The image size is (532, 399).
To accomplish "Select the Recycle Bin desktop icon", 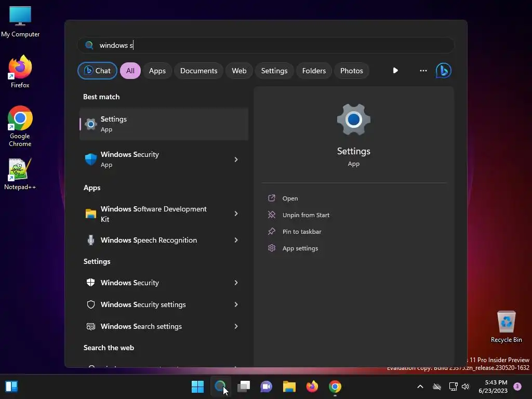I will (x=506, y=327).
